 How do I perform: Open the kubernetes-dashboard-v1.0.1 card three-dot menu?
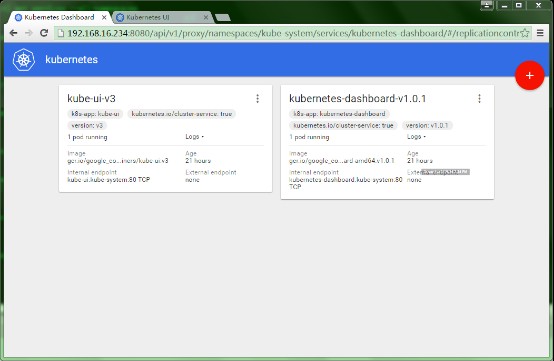pos(479,99)
